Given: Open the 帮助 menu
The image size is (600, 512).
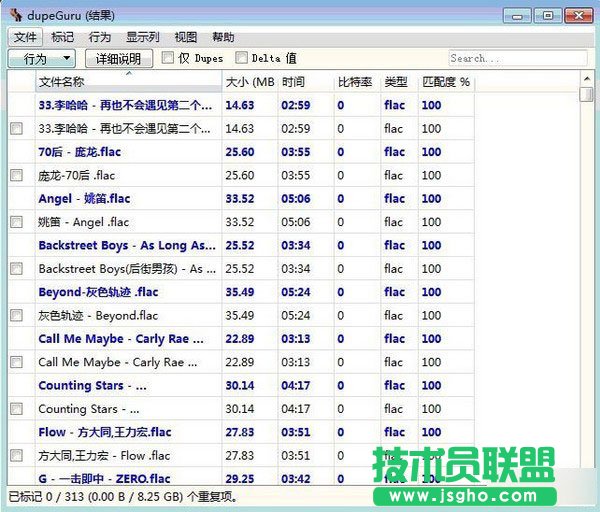Looking at the screenshot, I should (224, 37).
